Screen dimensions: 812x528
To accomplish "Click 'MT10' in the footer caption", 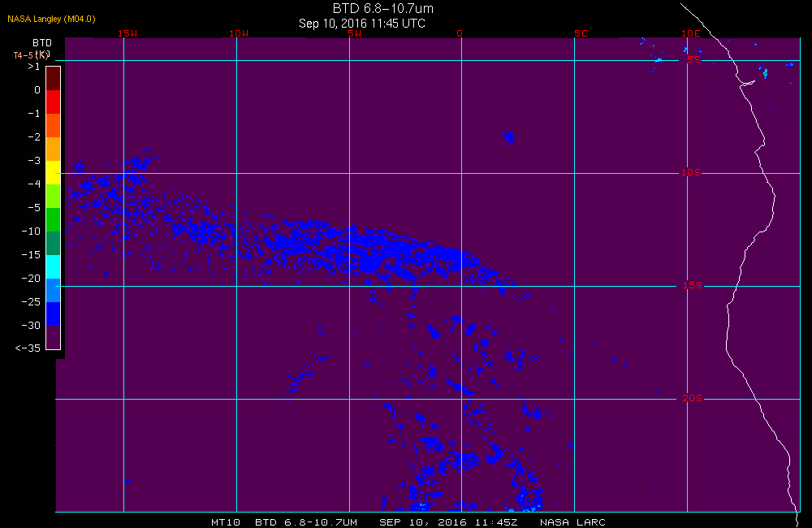I will pos(226,522).
